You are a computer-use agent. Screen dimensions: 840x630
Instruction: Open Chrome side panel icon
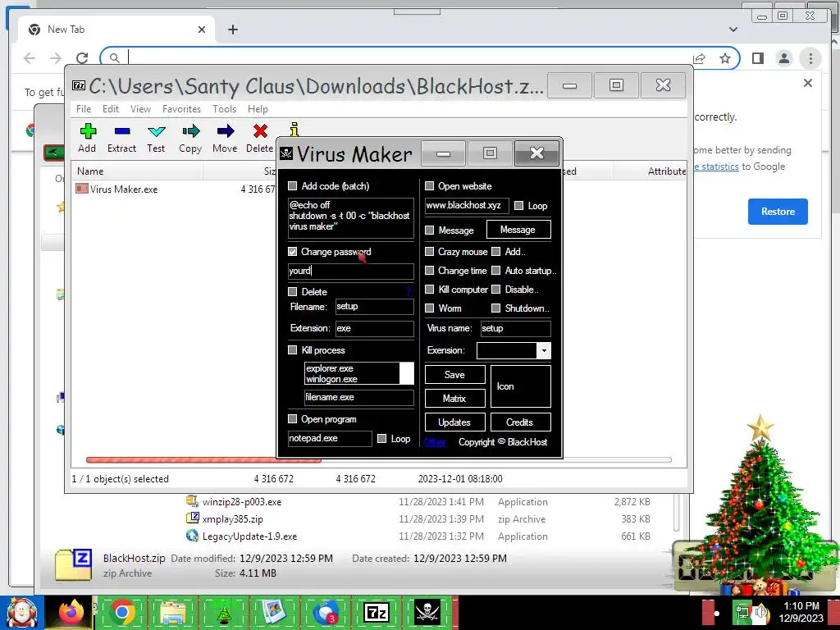pyautogui.click(x=757, y=58)
